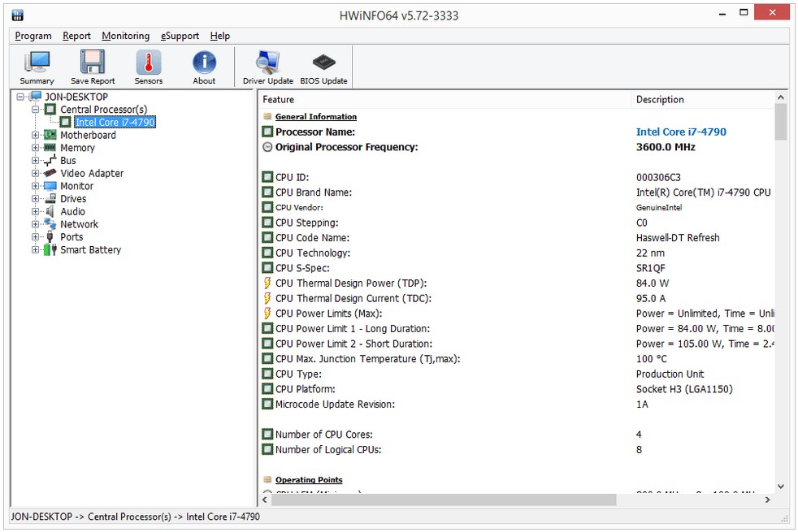798x532 pixels.
Task: Select the CPU ID row
Action: click(517, 177)
